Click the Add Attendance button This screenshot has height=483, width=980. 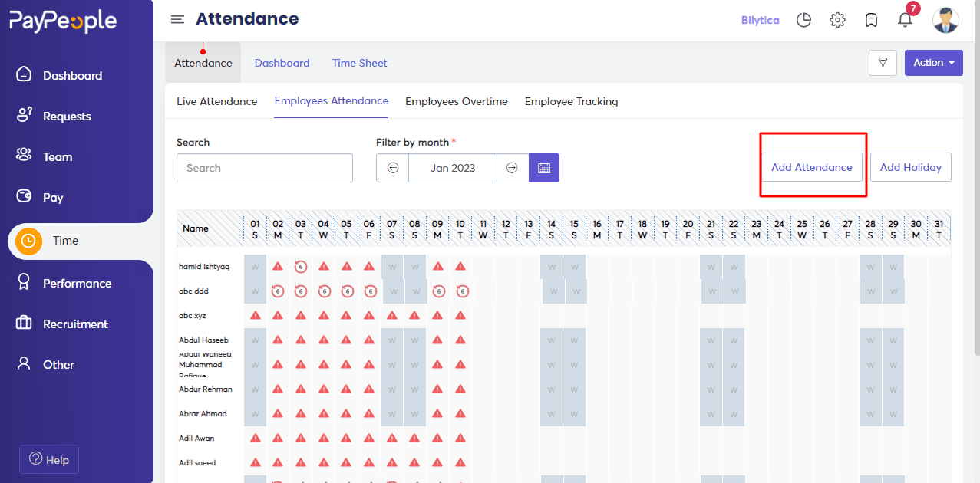pos(812,167)
